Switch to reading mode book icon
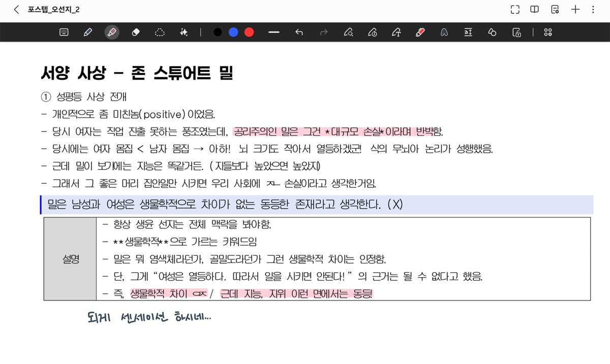610x364 pixels. point(534,10)
